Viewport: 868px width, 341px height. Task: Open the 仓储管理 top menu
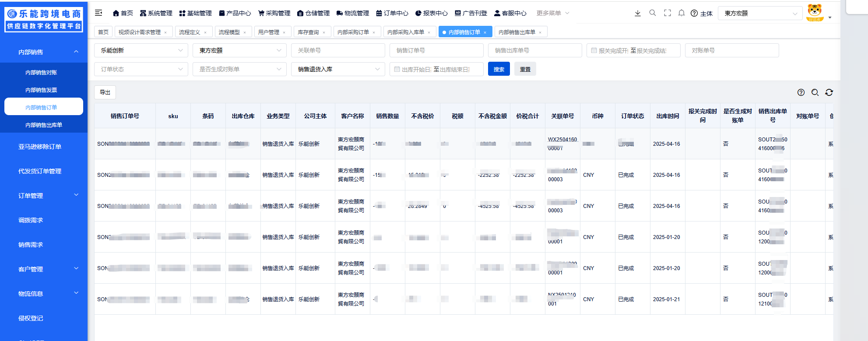pyautogui.click(x=313, y=13)
